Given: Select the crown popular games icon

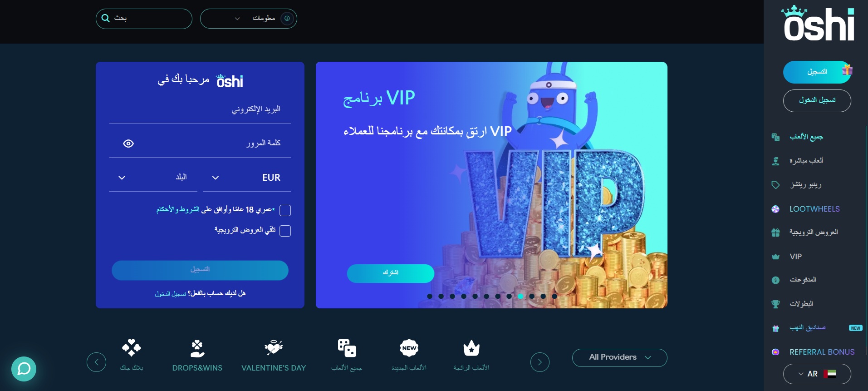Looking at the screenshot, I should pyautogui.click(x=471, y=348).
